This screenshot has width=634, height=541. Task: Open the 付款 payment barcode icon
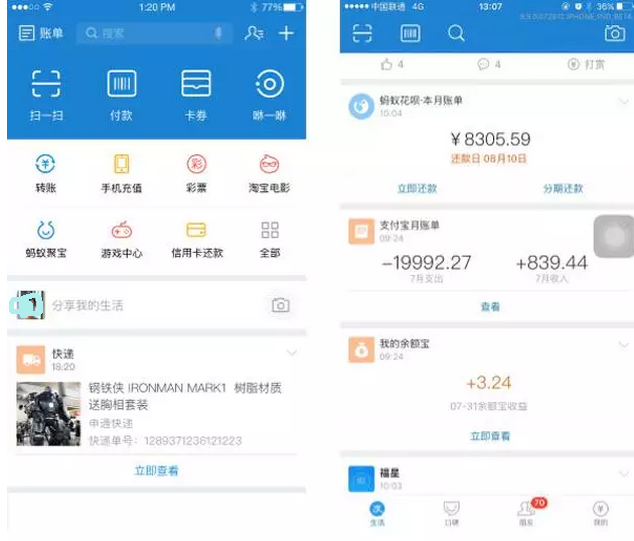click(121, 85)
